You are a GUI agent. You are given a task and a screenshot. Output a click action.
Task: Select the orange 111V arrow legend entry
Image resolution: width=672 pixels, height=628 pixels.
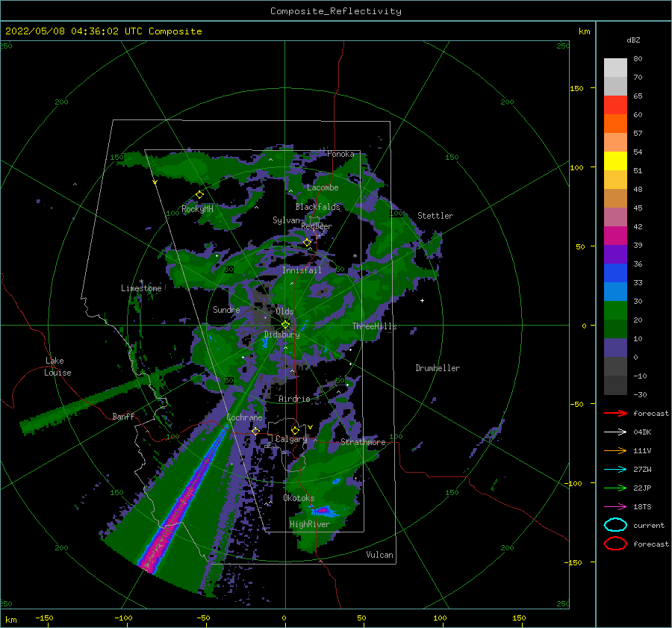(615, 450)
